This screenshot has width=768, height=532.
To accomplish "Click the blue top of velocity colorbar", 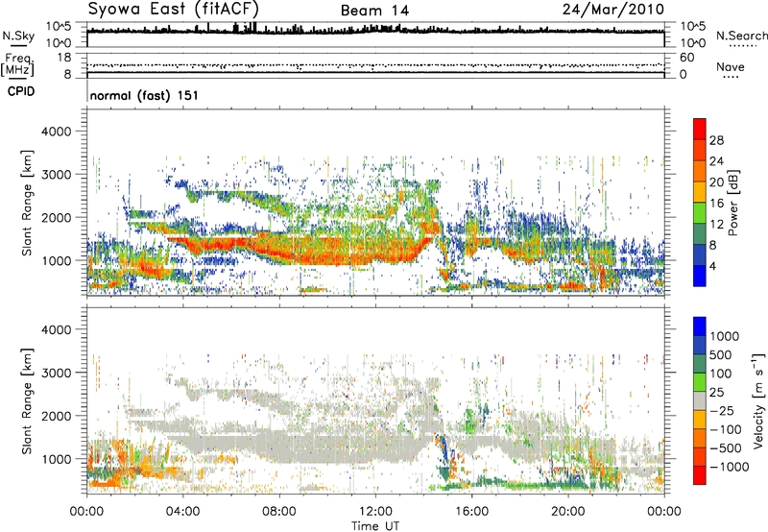I will click(700, 326).
